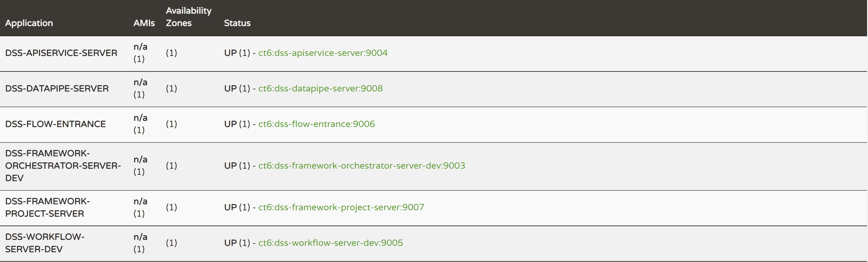868x262 pixels.
Task: Open the ct6:dss-framework-orchestrator-server-dev:9003 link
Action: (x=362, y=166)
